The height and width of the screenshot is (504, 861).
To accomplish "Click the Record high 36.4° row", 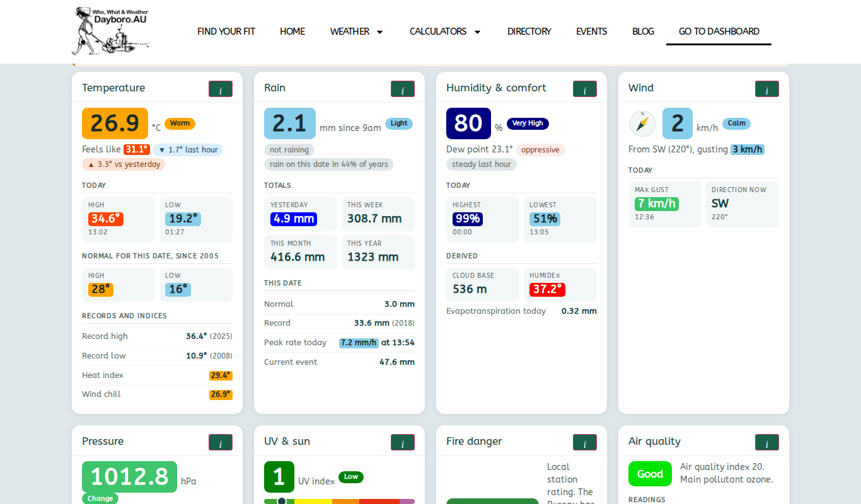I will click(157, 336).
